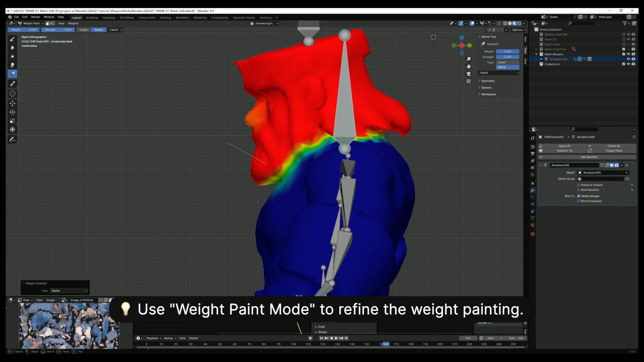
Task: Uncheck Vertex Groups bind option
Action: coord(579,196)
